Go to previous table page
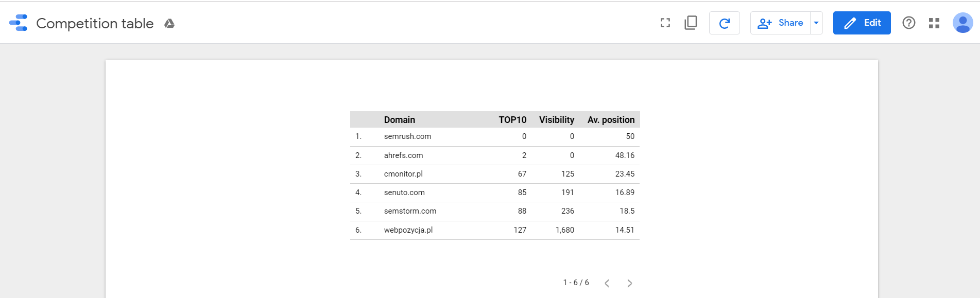This screenshot has width=980, height=298. (607, 283)
